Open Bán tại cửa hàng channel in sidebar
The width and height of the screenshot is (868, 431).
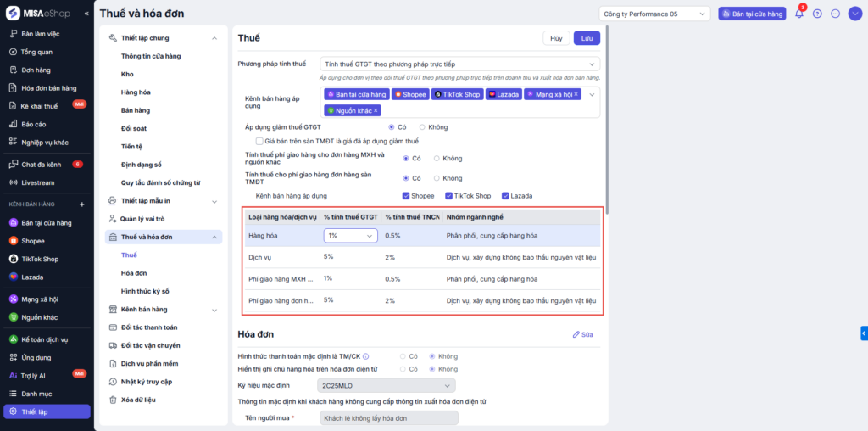pos(47,222)
